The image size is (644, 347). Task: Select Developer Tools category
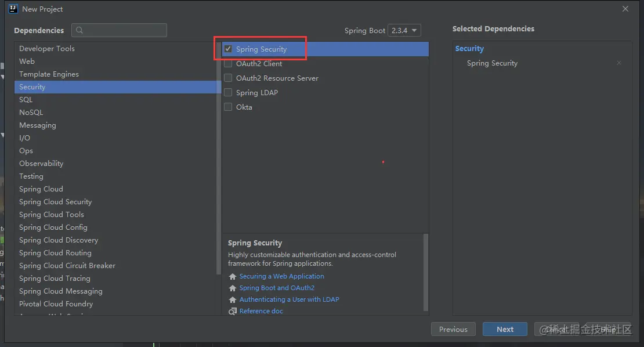pyautogui.click(x=117, y=49)
